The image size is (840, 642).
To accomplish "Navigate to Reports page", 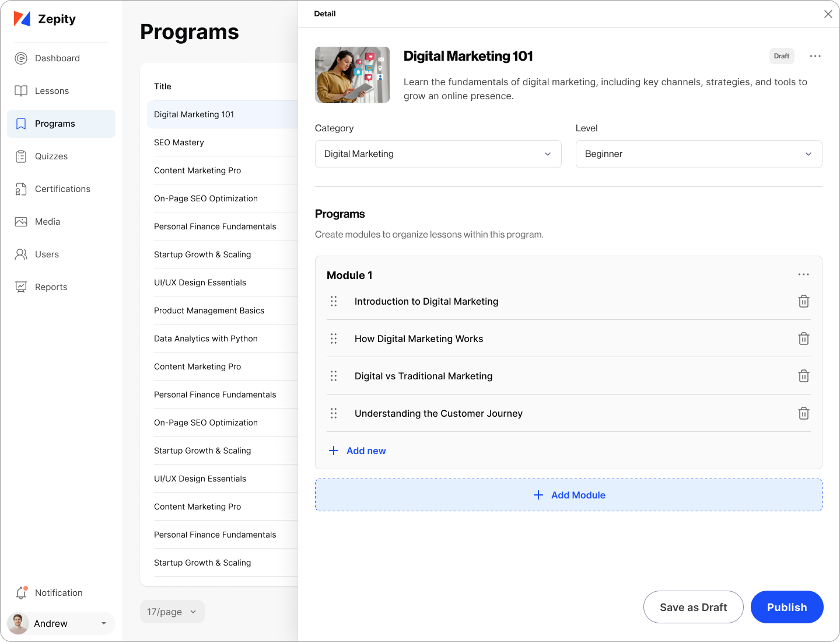I will [x=51, y=287].
